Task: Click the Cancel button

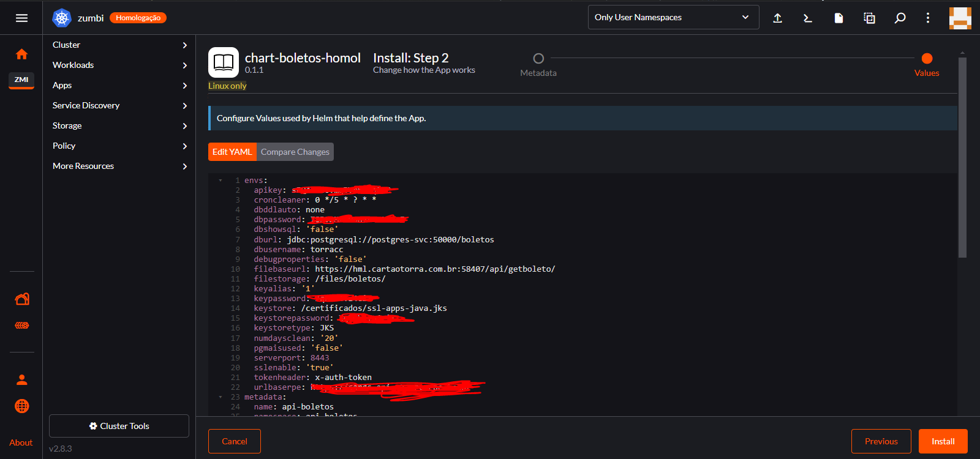Action: coord(235,441)
